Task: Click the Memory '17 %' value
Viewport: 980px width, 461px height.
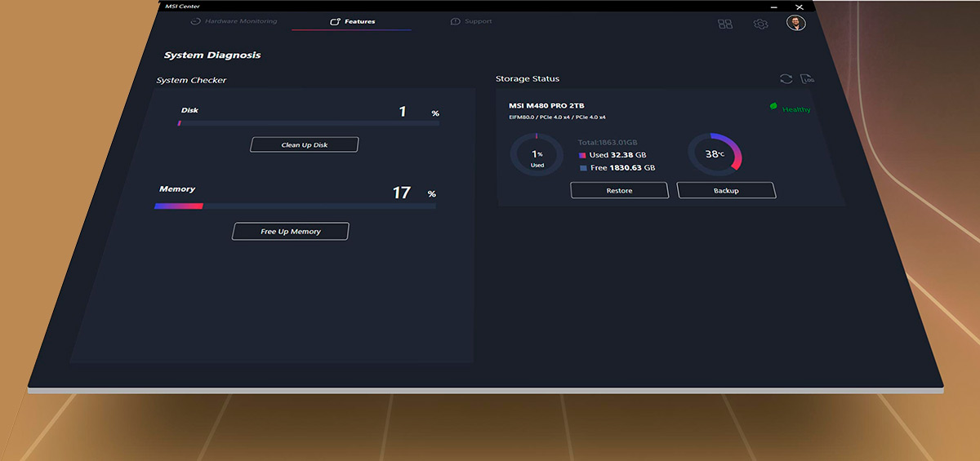Action: point(414,193)
